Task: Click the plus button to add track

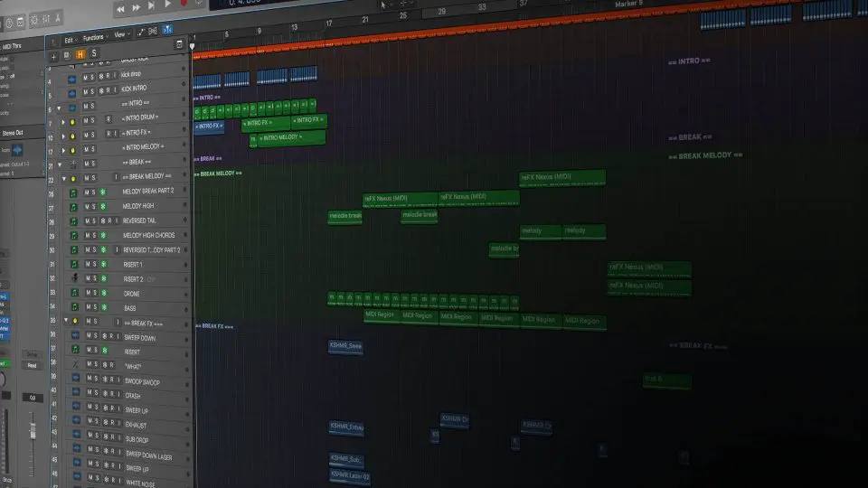Action: click(x=53, y=56)
